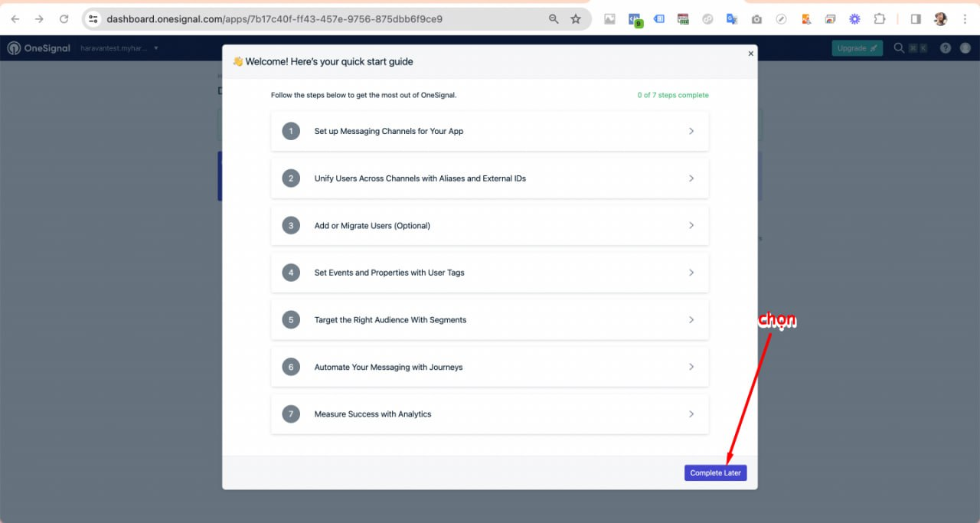Expand step 1 Set up Messaging Channels

point(489,131)
